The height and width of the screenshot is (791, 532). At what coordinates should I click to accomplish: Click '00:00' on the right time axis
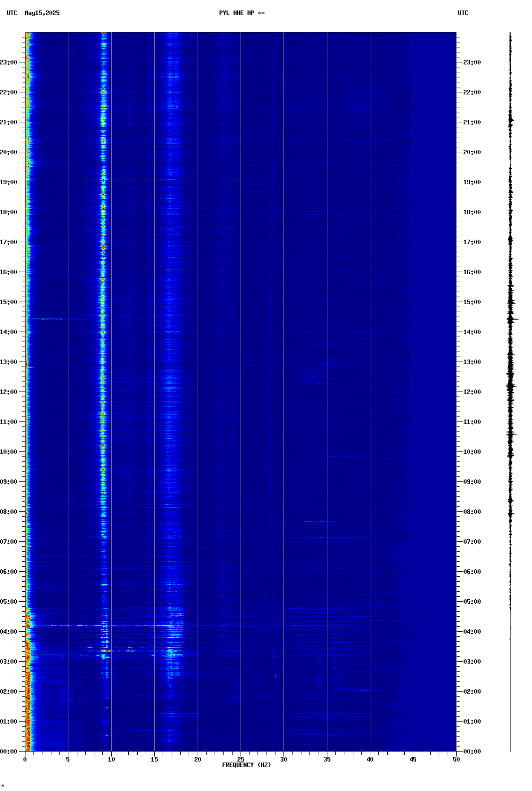point(472,752)
